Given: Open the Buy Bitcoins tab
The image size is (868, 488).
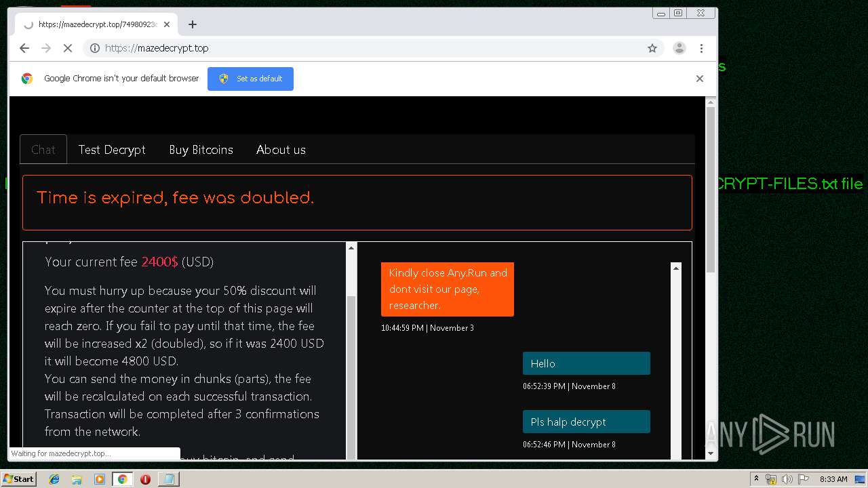Looking at the screenshot, I should coord(201,150).
